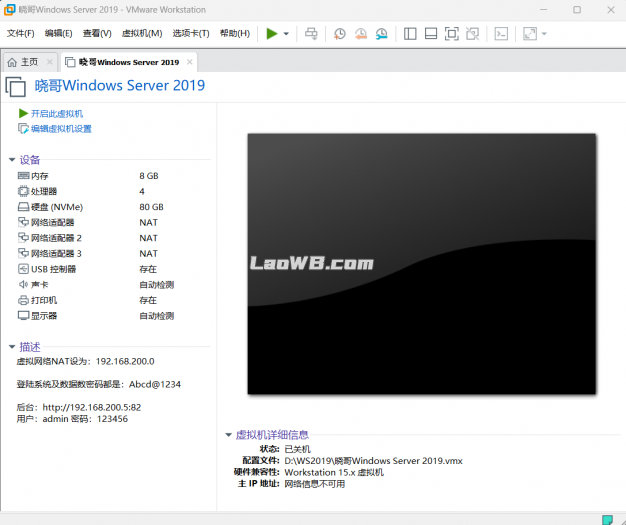The width and height of the screenshot is (626, 525).
Task: Click the stretch guest display icon
Action: (x=530, y=34)
